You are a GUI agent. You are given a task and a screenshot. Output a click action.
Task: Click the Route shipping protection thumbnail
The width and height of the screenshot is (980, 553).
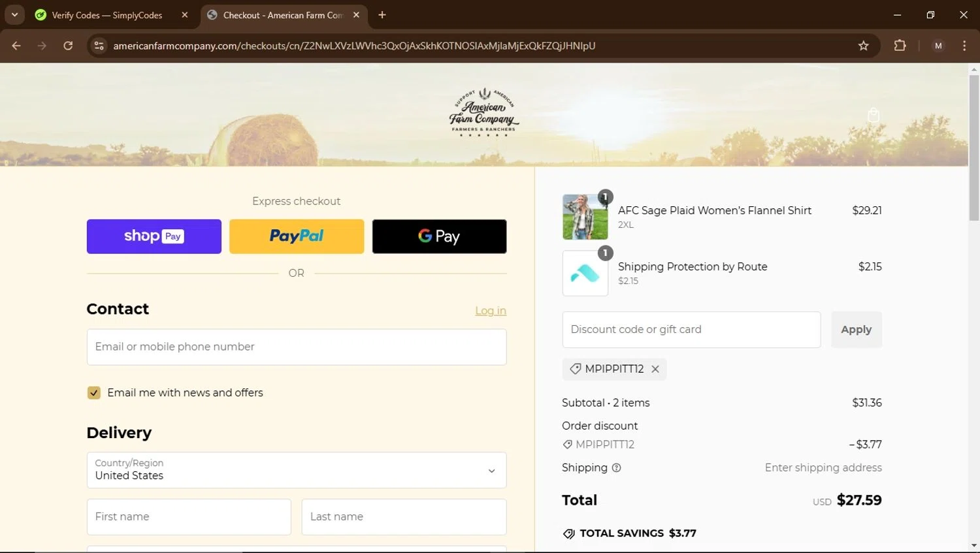(x=585, y=273)
